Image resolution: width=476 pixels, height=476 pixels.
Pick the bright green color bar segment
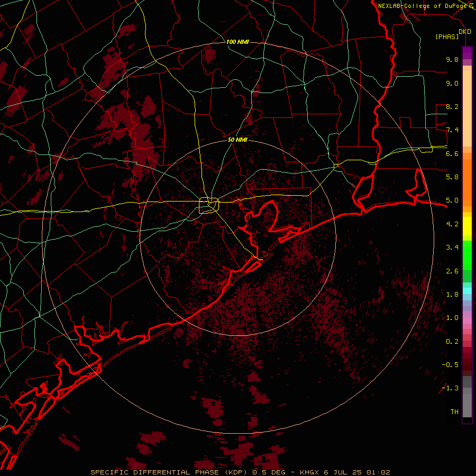(x=467, y=255)
